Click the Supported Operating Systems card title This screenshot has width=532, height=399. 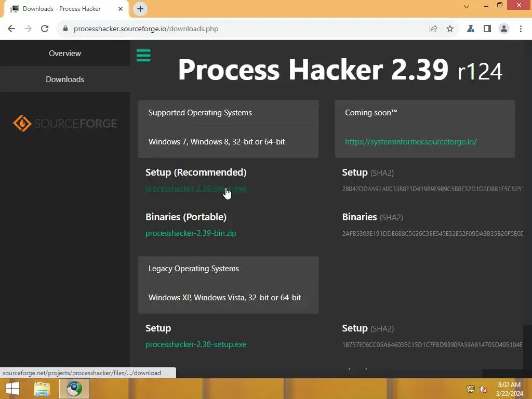(200, 113)
